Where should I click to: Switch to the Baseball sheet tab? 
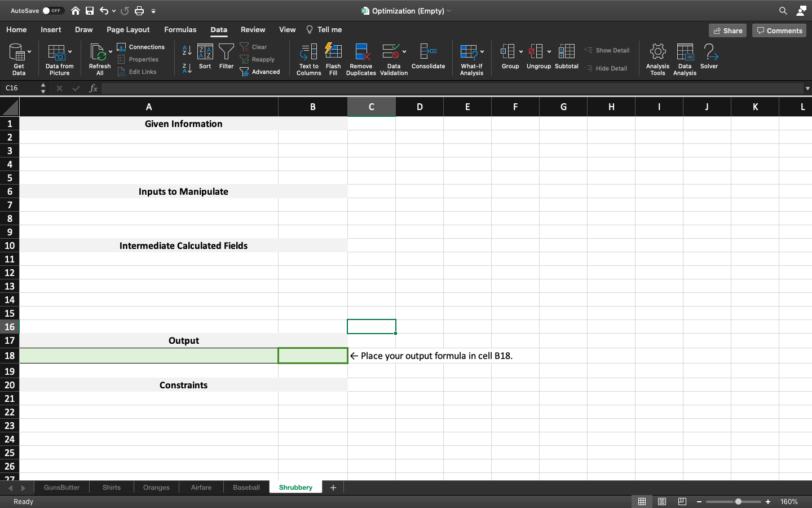pos(246,488)
